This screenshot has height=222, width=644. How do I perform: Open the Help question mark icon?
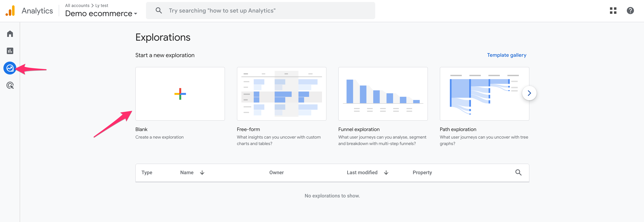[x=630, y=11]
